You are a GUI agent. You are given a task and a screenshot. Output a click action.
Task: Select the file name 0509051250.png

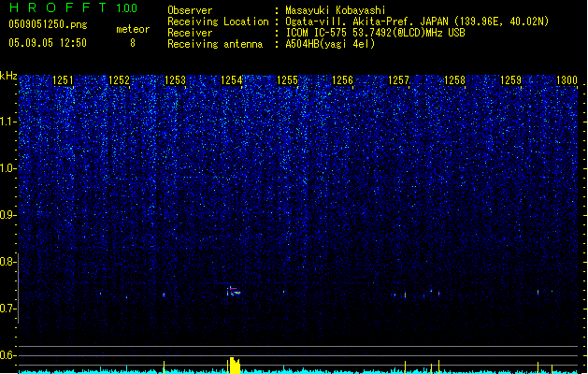pyautogui.click(x=48, y=24)
